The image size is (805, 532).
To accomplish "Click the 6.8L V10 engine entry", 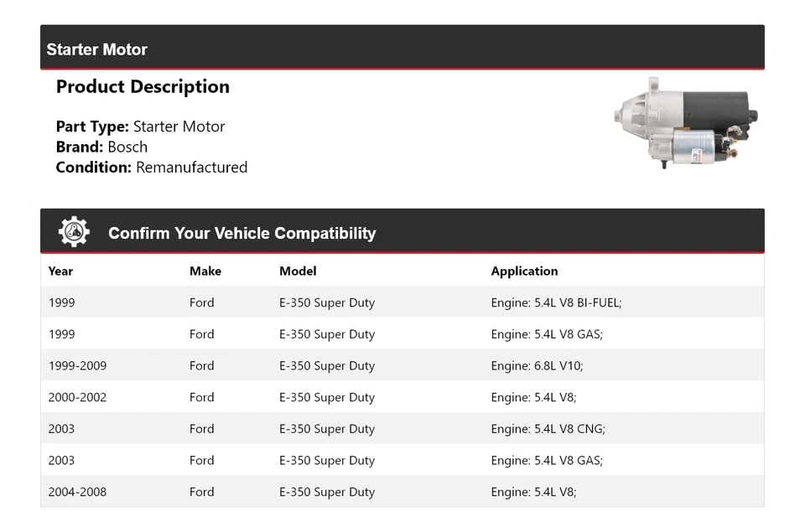I will pos(537,366).
